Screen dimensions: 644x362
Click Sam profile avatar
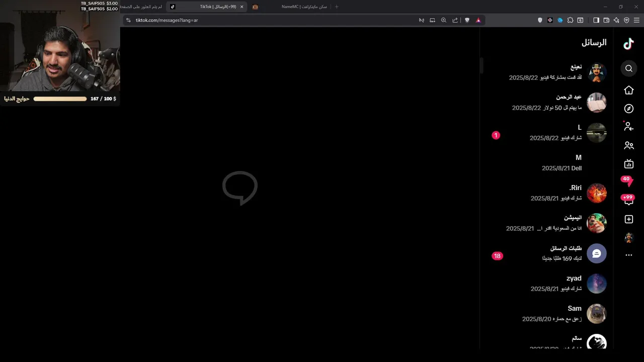click(597, 314)
